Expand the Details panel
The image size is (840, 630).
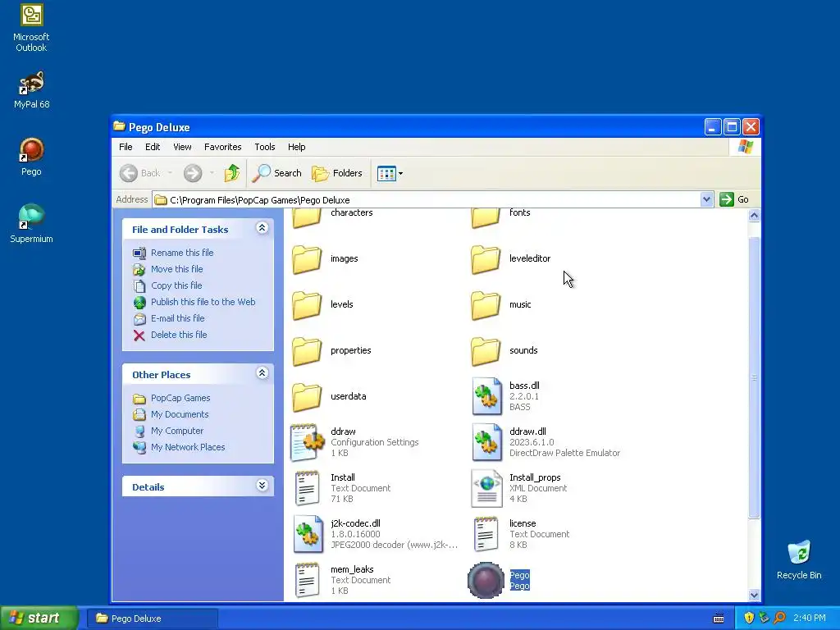tap(262, 486)
